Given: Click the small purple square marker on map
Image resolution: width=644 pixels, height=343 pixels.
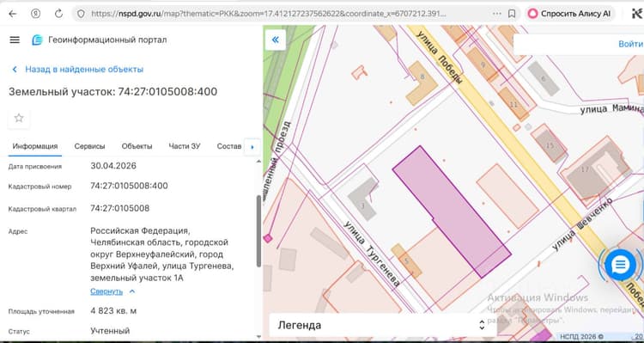Looking at the screenshot, I should tap(268, 238).
